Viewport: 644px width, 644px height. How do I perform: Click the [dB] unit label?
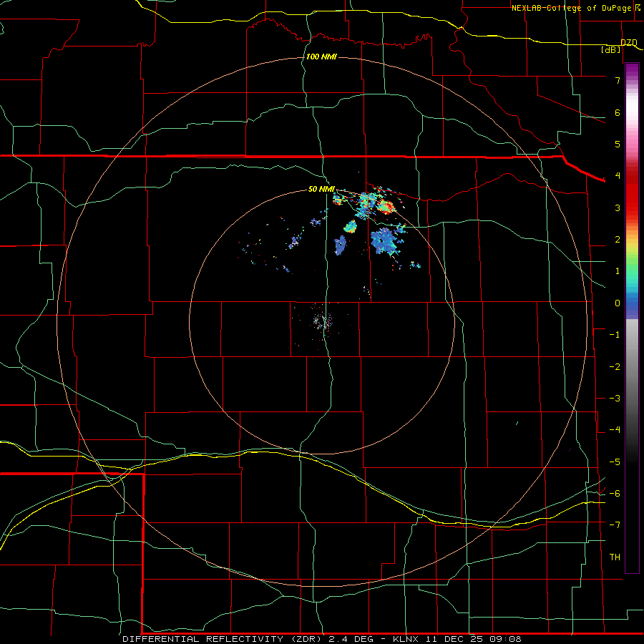611,49
